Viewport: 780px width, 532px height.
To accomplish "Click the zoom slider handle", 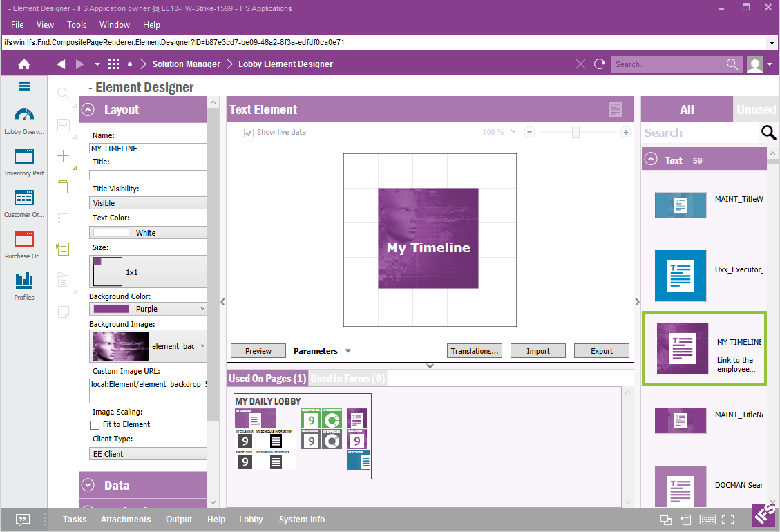I will click(576, 132).
